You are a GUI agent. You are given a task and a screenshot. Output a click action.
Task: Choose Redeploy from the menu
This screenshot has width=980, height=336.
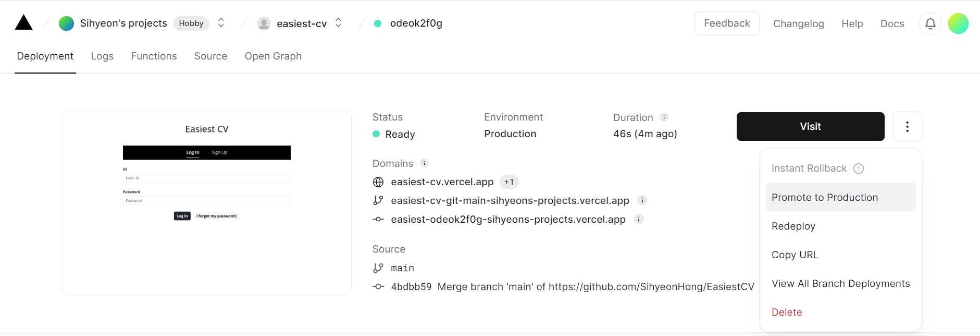coord(840,226)
